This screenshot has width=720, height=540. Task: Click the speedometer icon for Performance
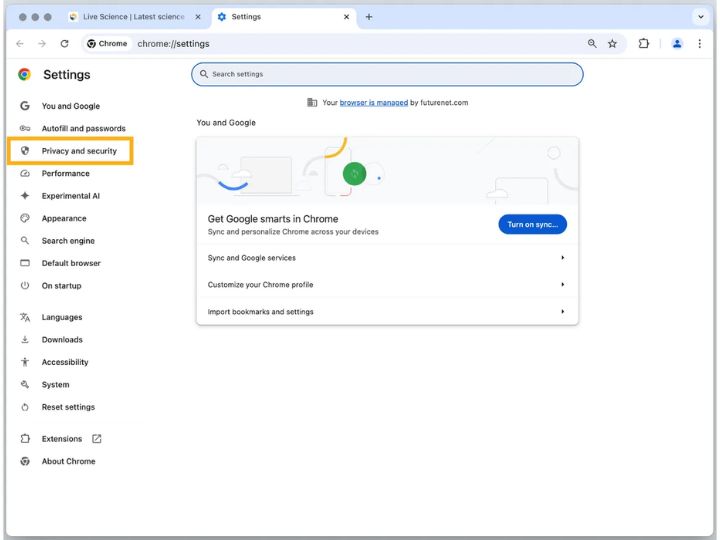click(25, 173)
